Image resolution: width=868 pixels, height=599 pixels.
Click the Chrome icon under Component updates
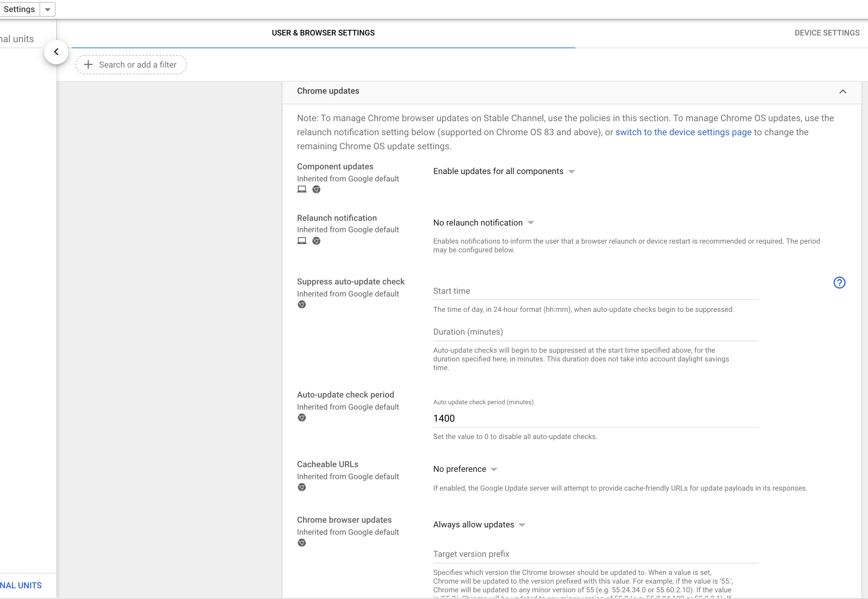tap(316, 189)
